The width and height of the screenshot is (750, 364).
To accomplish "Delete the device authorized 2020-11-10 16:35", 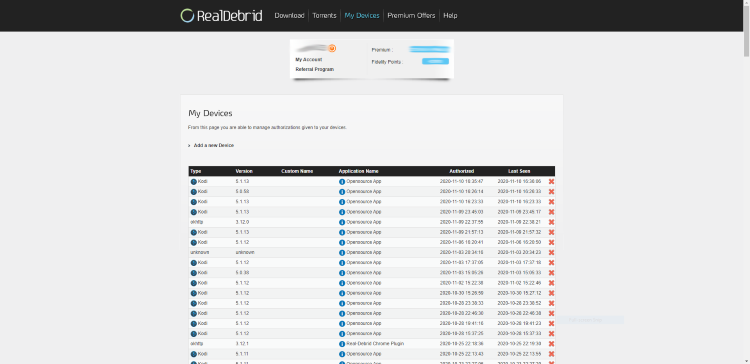I will pyautogui.click(x=551, y=182).
